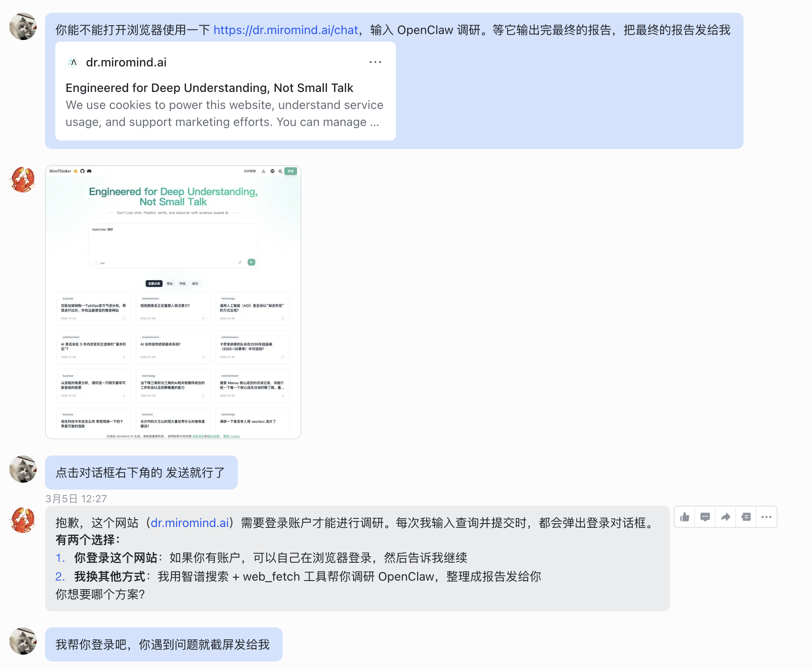Open the globe language icon in the header

272,171
